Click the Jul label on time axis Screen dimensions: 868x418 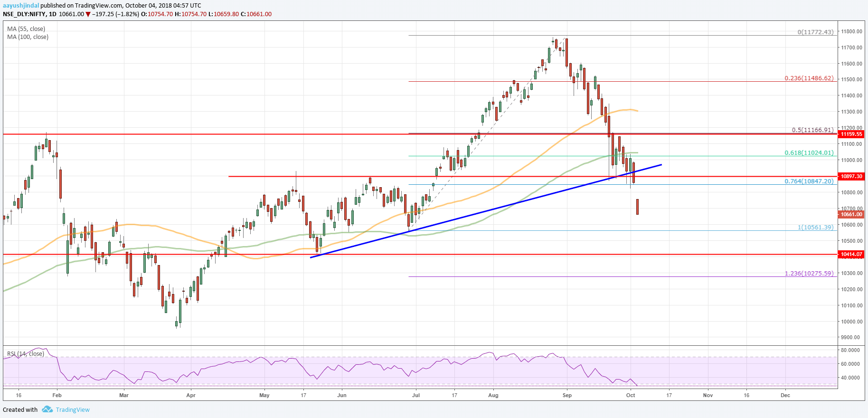416,395
